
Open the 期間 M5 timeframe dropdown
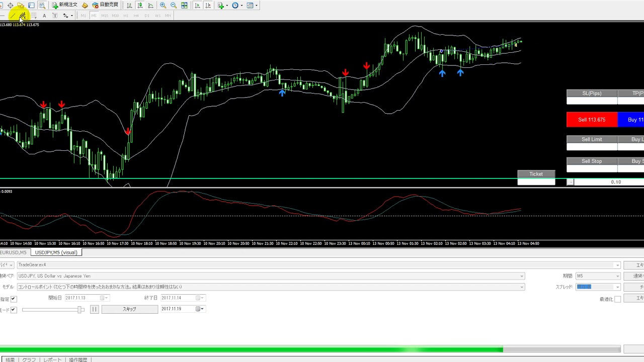pyautogui.click(x=617, y=276)
